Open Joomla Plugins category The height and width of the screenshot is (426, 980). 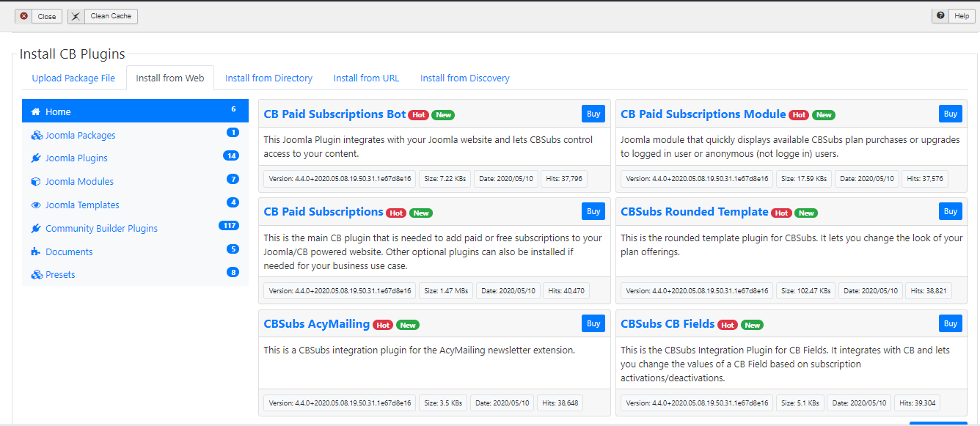click(x=135, y=158)
